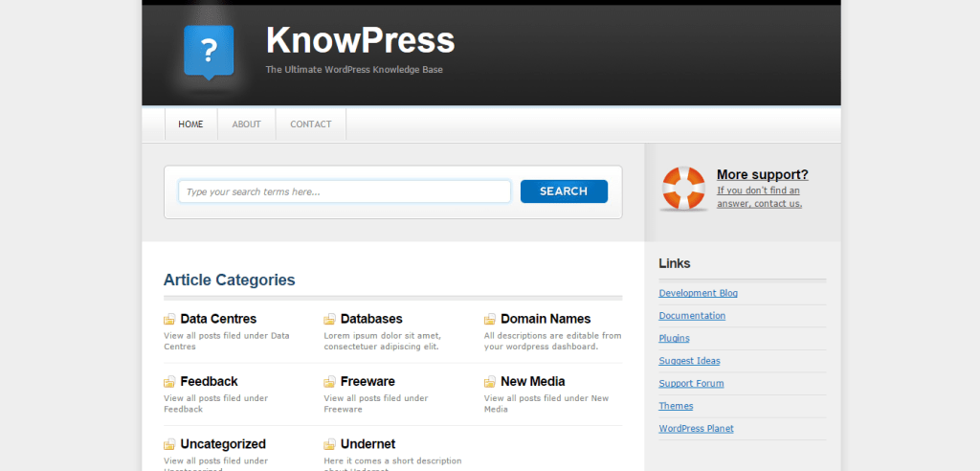Open the Development Blog link
Image resolution: width=980 pixels, height=471 pixels.
698,293
